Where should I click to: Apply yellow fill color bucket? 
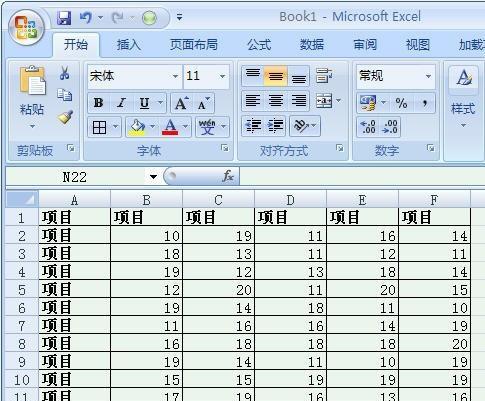[137, 127]
